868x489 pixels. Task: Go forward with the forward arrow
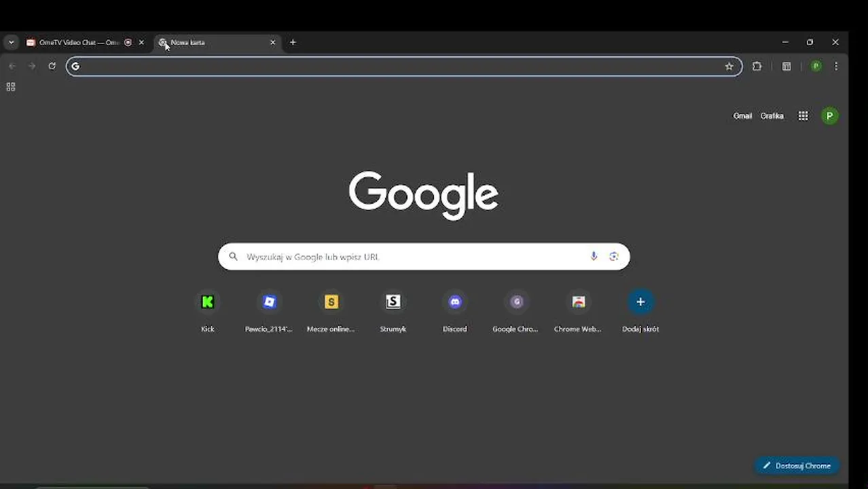tap(31, 66)
